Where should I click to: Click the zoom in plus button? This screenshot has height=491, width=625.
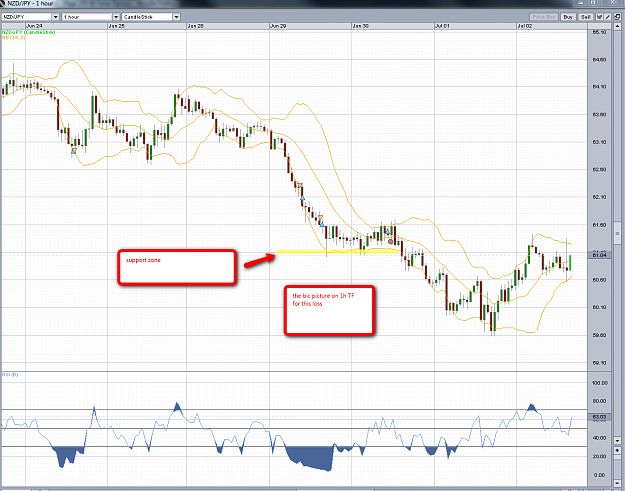(617, 450)
